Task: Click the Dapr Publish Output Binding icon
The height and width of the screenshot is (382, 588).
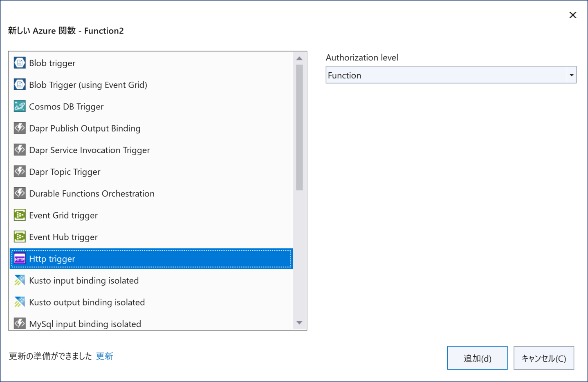Action: [20, 128]
